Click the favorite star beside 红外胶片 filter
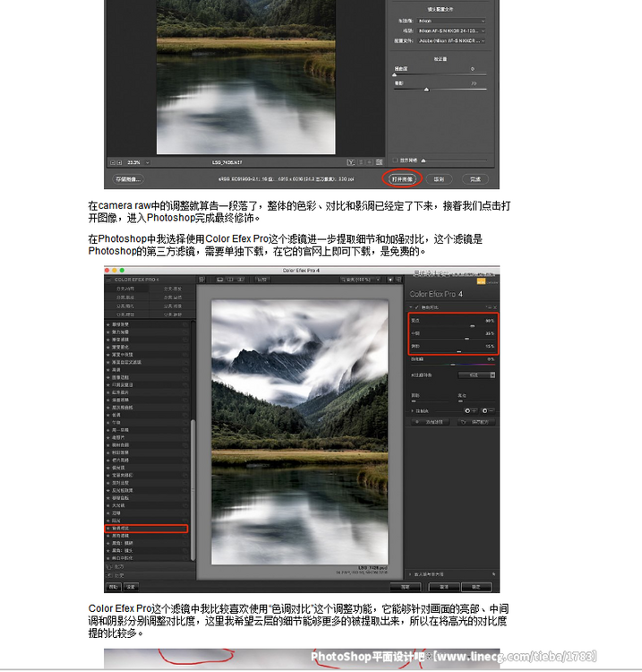 tap(108, 392)
